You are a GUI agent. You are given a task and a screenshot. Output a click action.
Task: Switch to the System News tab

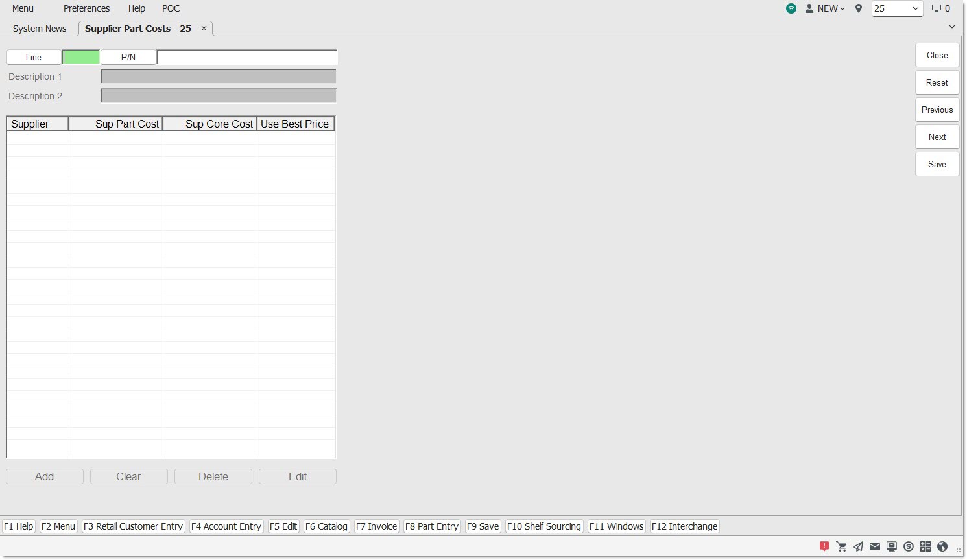[x=40, y=29]
